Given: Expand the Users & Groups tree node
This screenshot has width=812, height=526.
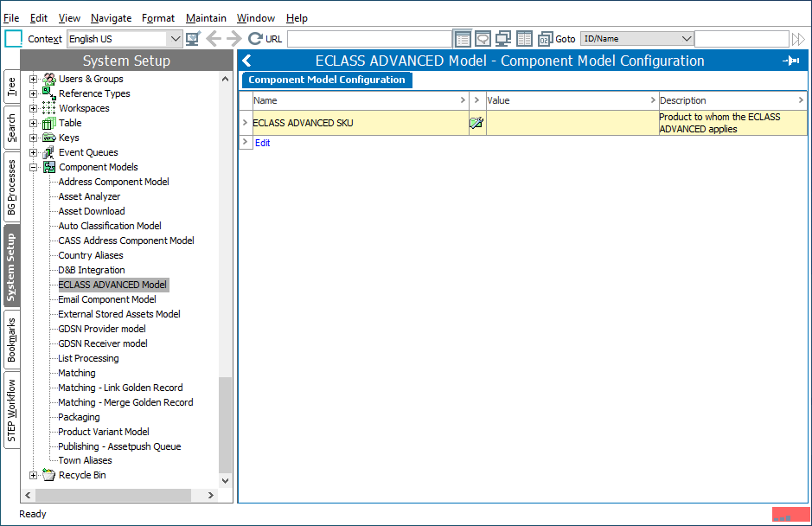Looking at the screenshot, I should (33, 78).
